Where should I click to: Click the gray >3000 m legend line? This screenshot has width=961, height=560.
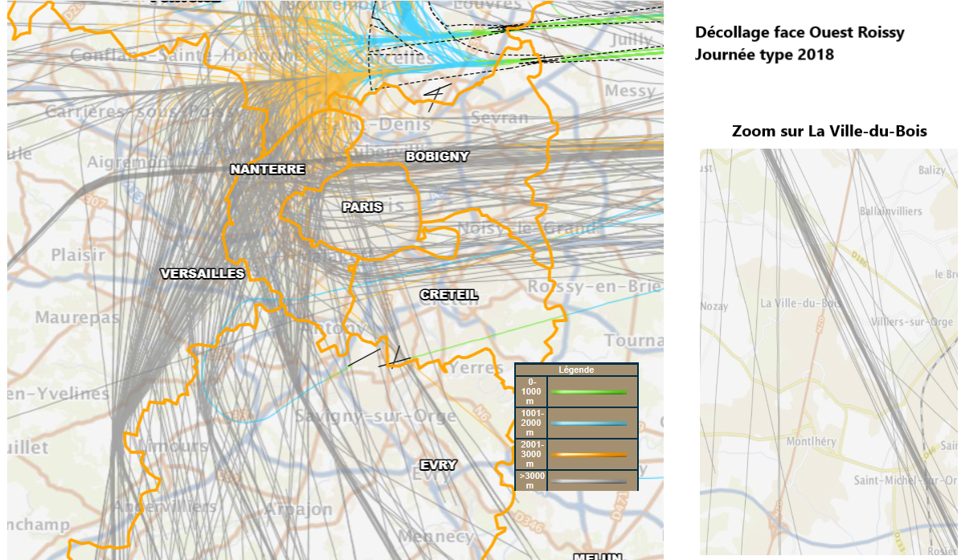point(588,481)
